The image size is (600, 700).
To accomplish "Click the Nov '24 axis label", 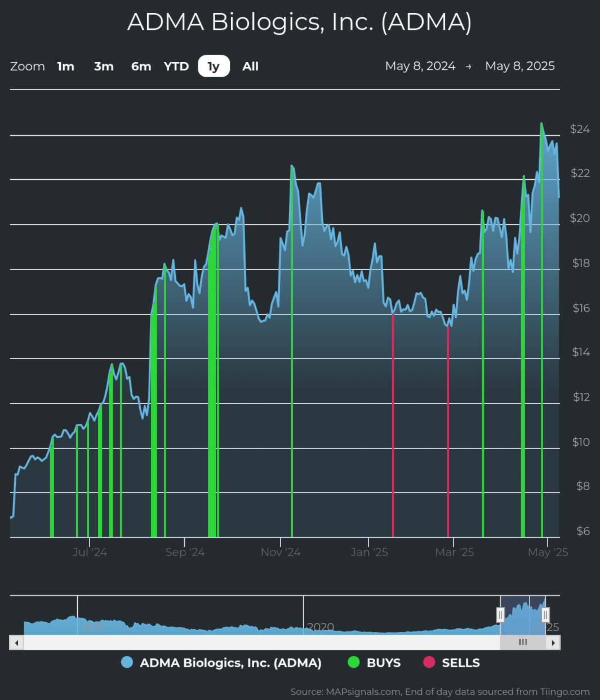I will pyautogui.click(x=281, y=552).
